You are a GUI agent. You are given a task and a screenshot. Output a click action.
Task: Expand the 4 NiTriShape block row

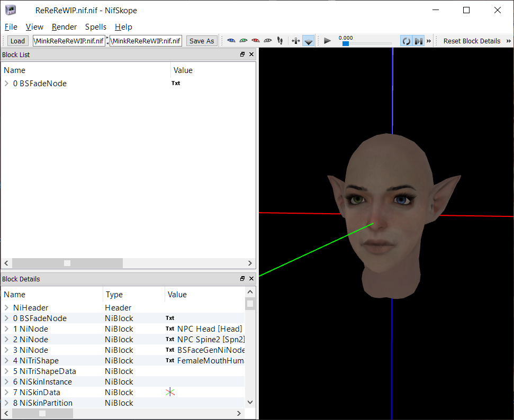point(6,361)
